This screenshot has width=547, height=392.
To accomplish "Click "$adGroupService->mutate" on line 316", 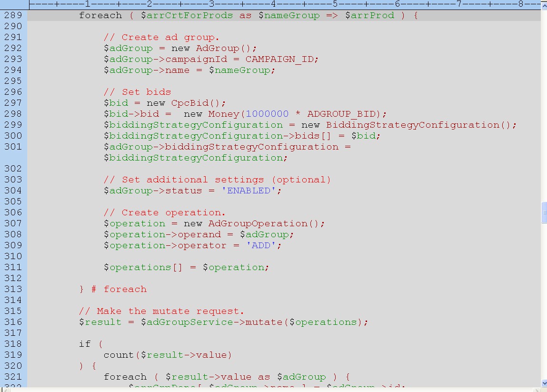I will pyautogui.click(x=211, y=322).
